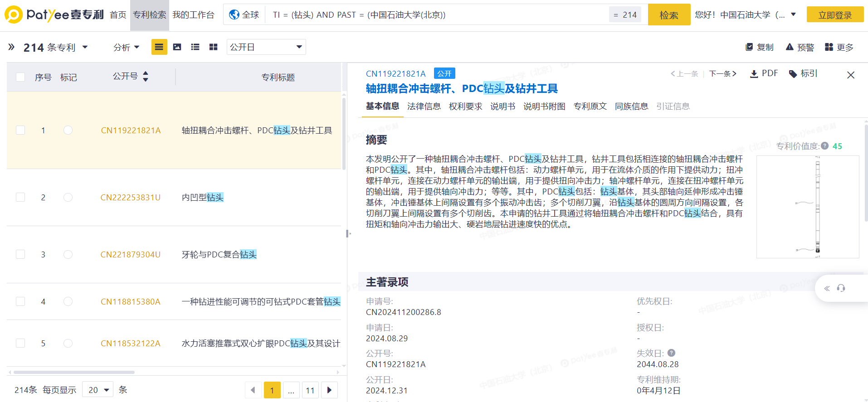Open the 公开日 sort dropdown
The width and height of the screenshot is (868, 402).
(x=266, y=47)
